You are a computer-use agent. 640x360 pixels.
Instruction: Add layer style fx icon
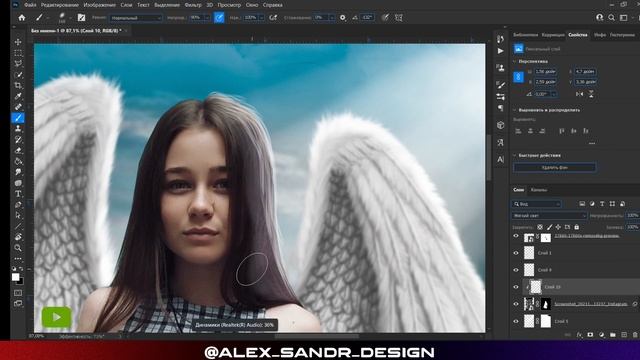point(580,335)
